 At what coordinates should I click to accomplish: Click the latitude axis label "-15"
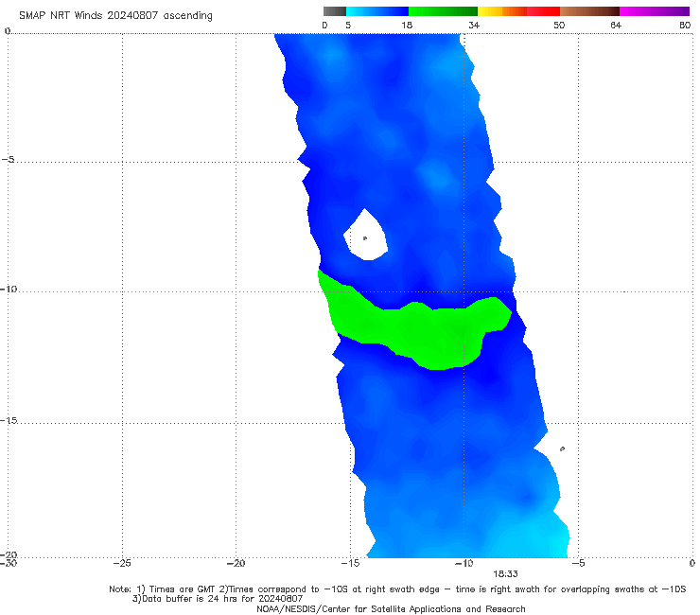(x=9, y=420)
